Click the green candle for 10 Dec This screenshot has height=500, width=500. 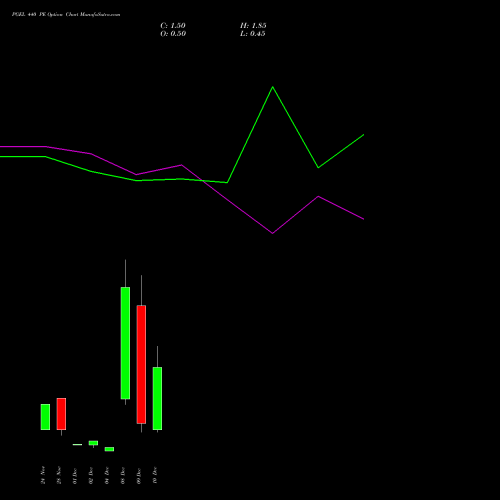[157, 398]
